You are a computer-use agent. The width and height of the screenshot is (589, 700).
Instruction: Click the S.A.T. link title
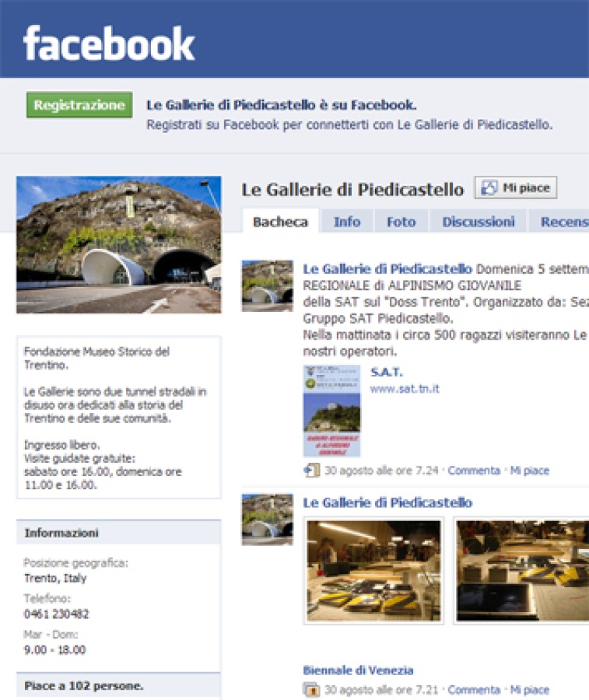[387, 372]
